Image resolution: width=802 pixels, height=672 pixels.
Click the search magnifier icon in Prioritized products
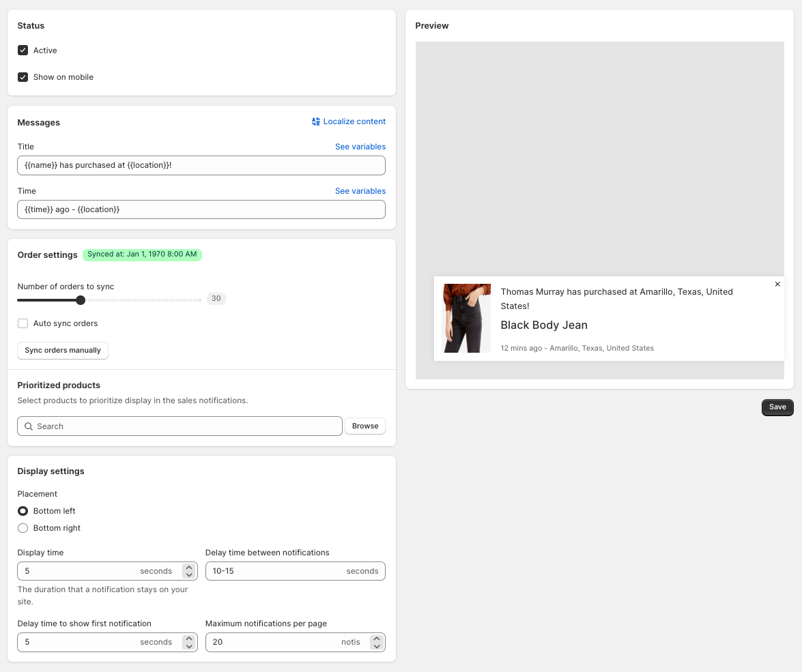coord(29,426)
